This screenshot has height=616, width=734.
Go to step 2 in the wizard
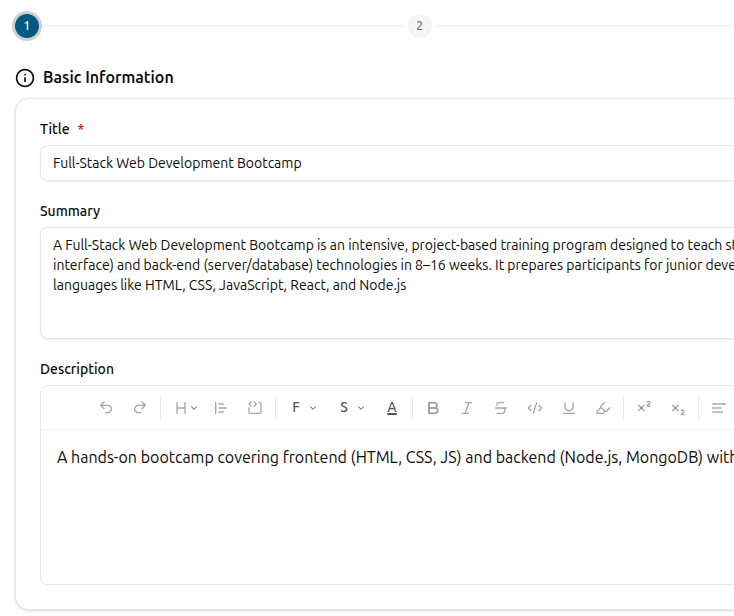[x=419, y=26]
